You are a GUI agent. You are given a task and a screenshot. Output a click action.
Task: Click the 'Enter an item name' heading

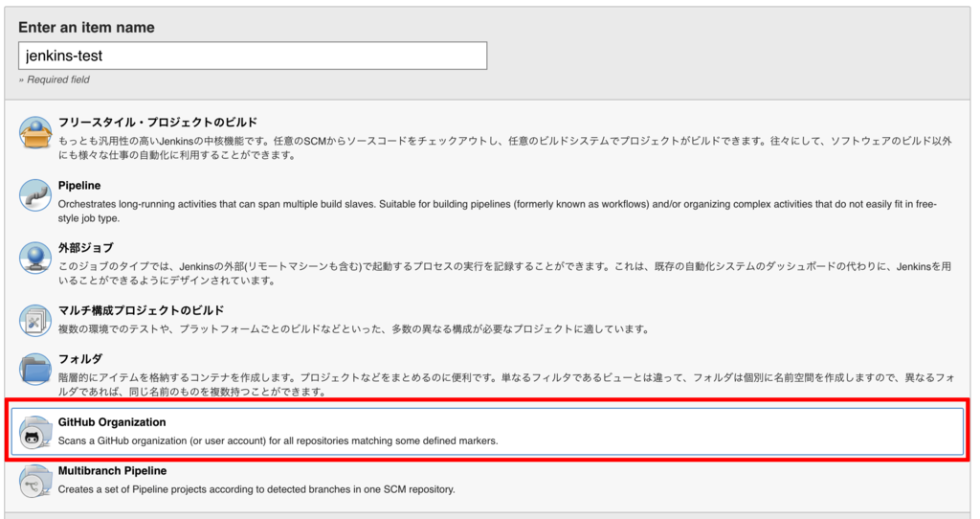pos(86,28)
